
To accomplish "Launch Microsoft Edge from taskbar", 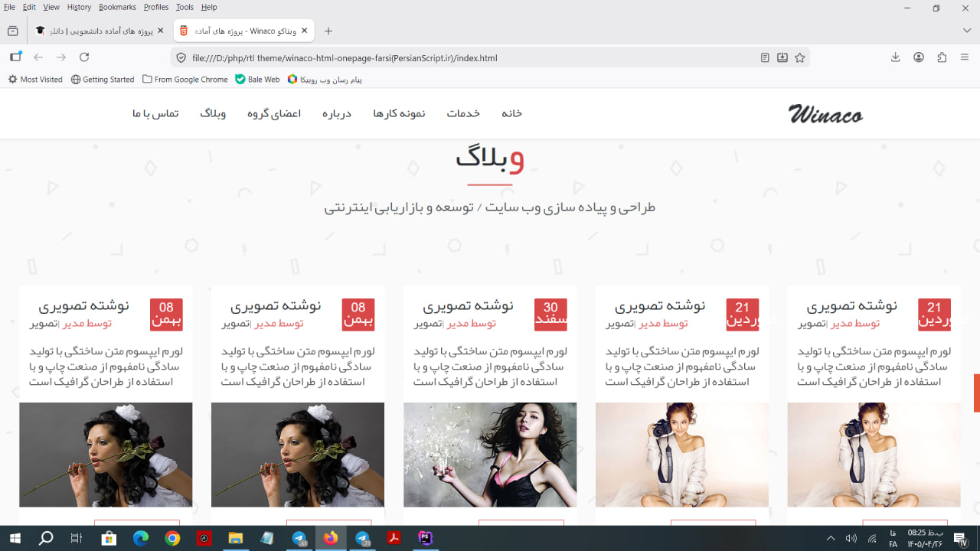I will coord(140,539).
